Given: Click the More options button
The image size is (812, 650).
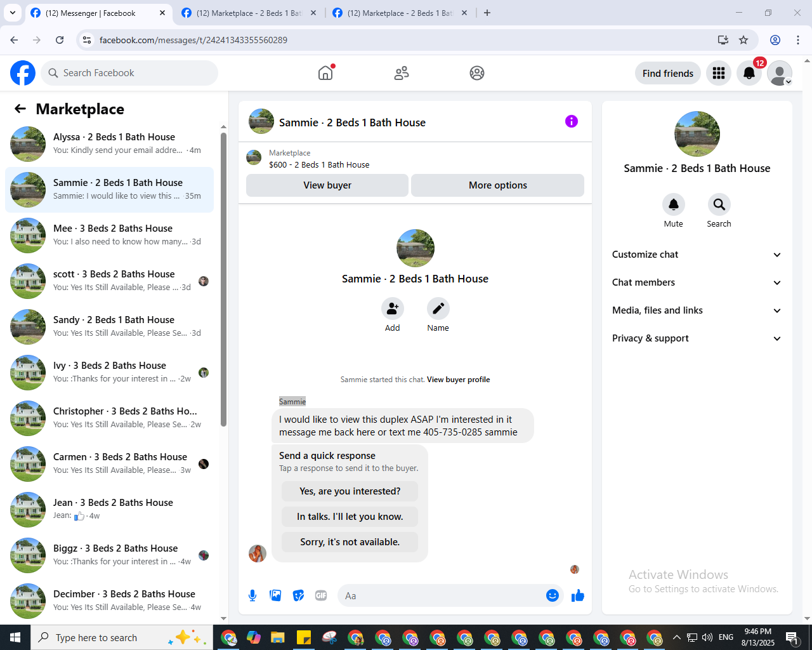Looking at the screenshot, I should (498, 185).
